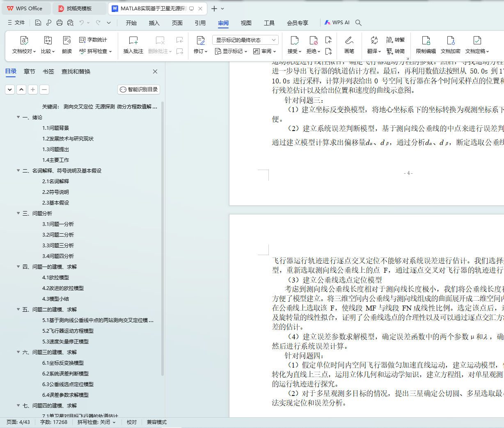Open the 会员专享 tab
The image size is (504, 428).
coord(298,23)
